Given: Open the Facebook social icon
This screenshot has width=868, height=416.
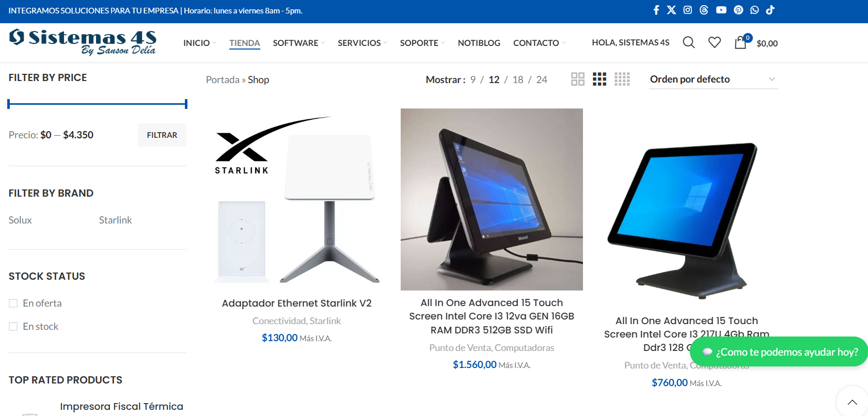Looking at the screenshot, I should point(656,10).
